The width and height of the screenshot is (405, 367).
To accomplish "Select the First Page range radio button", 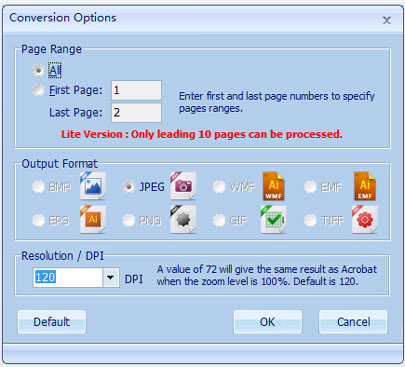I will [x=38, y=90].
